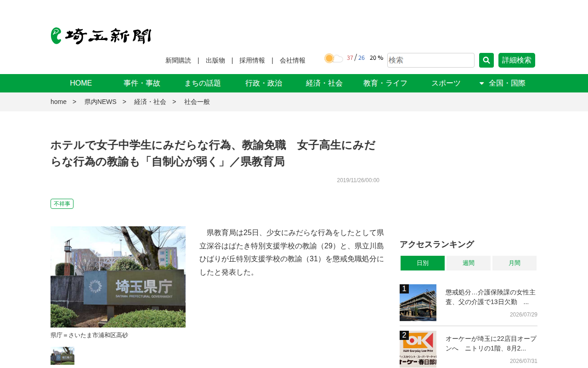Focus the 検索 input field

[431, 60]
